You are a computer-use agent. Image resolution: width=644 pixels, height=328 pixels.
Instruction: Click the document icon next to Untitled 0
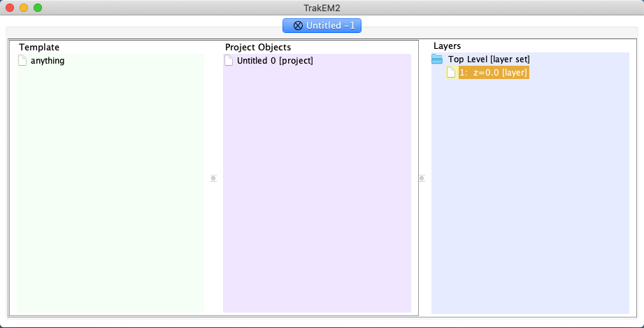pos(229,61)
